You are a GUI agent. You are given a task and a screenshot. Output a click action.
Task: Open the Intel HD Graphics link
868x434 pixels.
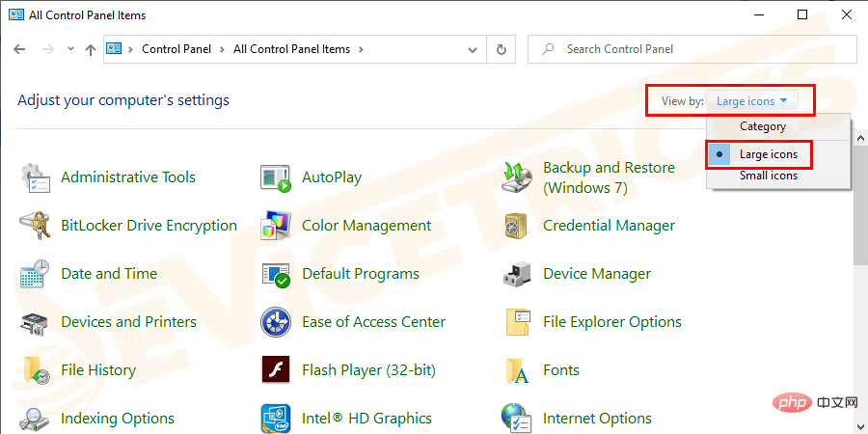pyautogui.click(x=367, y=419)
